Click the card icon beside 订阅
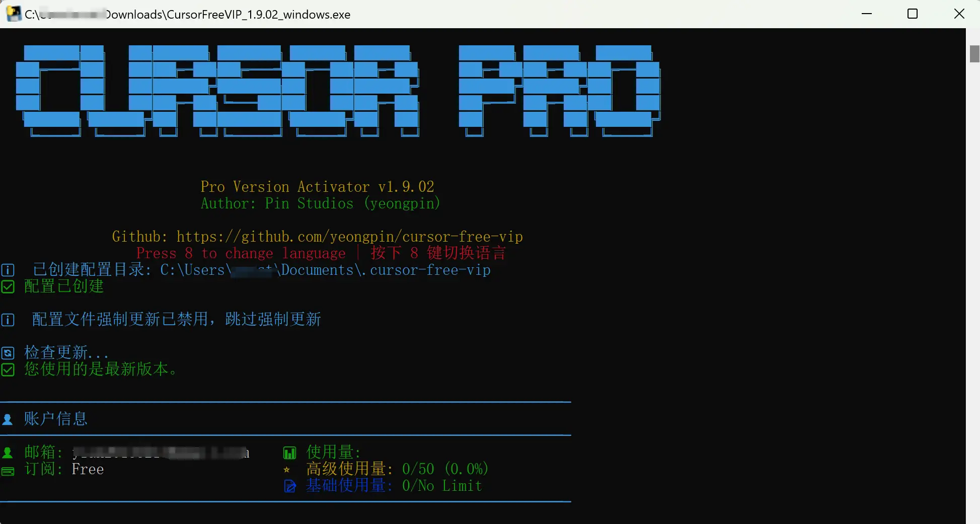 pyautogui.click(x=8, y=472)
